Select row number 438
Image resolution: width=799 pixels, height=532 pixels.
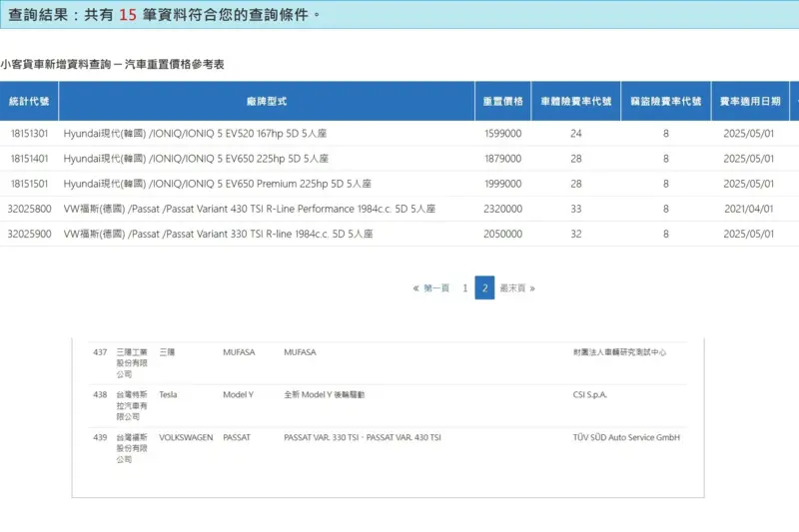(x=100, y=394)
